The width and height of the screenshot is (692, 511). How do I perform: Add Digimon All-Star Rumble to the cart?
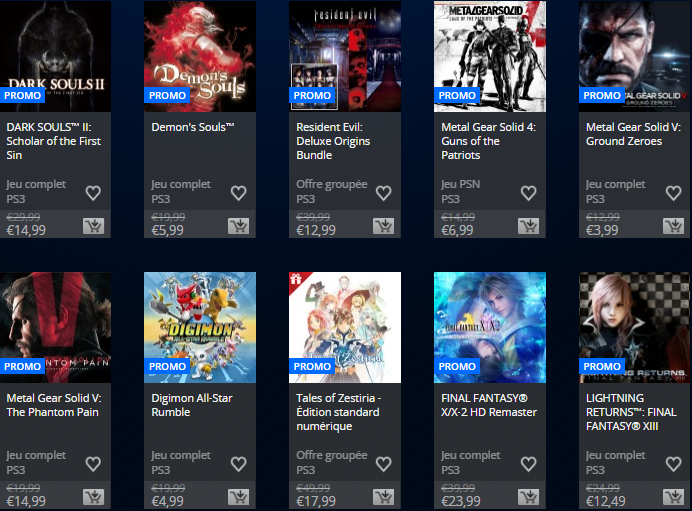pyautogui.click(x=238, y=497)
